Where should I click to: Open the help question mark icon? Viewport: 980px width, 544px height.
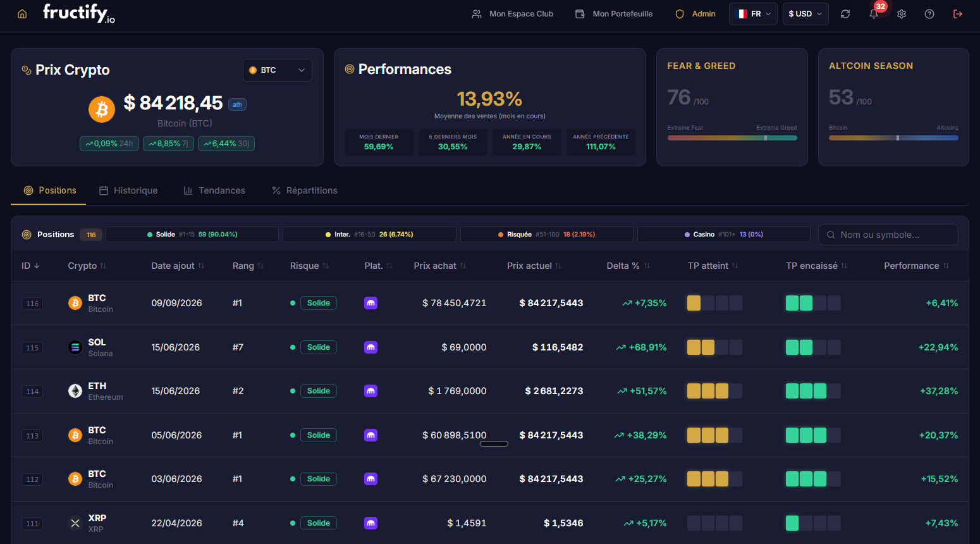coord(929,14)
